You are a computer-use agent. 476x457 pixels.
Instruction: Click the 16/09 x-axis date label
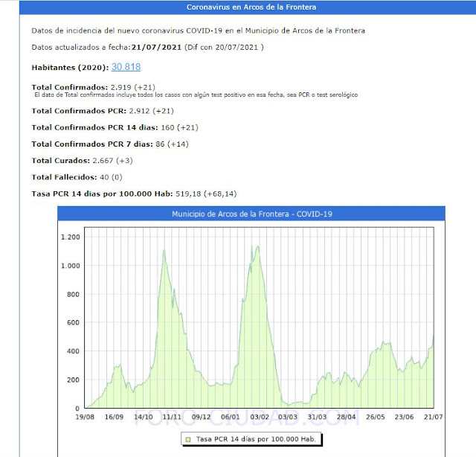[114, 417]
